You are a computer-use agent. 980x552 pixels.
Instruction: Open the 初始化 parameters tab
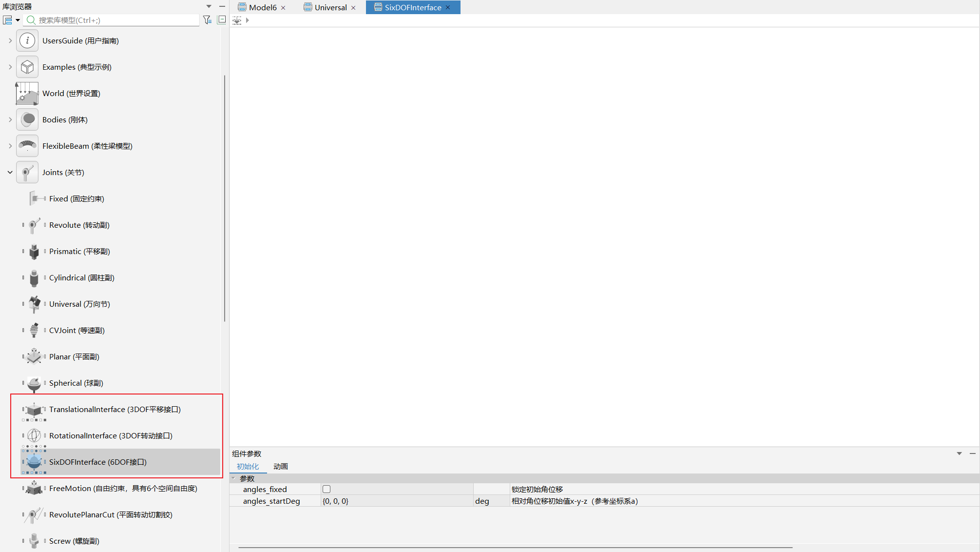pyautogui.click(x=248, y=467)
